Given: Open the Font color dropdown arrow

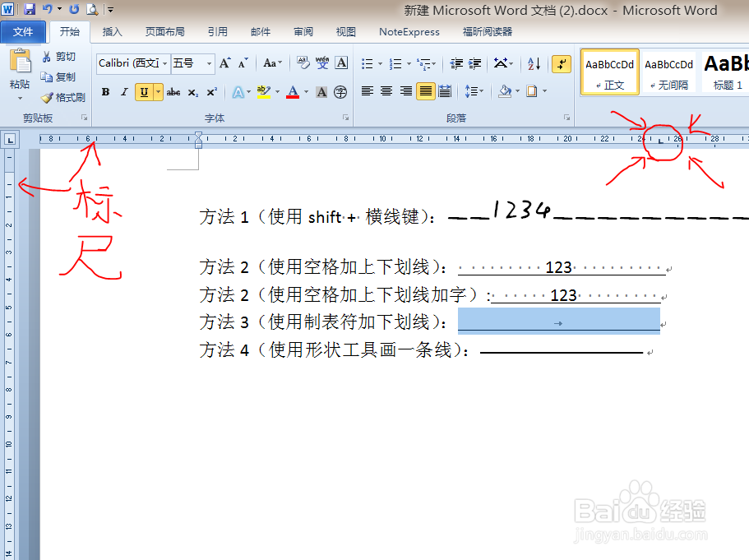Looking at the screenshot, I should pyautogui.click(x=304, y=92).
